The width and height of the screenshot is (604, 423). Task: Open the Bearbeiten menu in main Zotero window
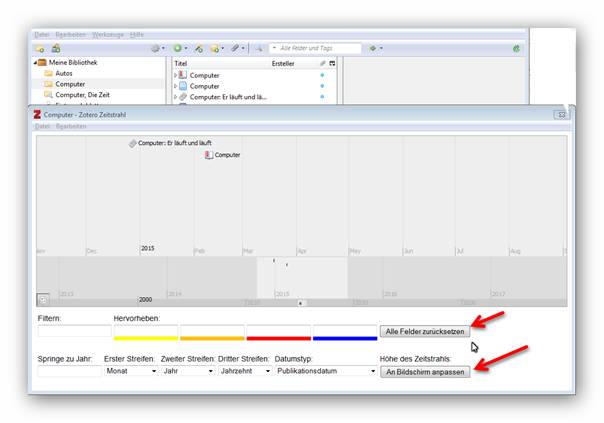point(70,35)
